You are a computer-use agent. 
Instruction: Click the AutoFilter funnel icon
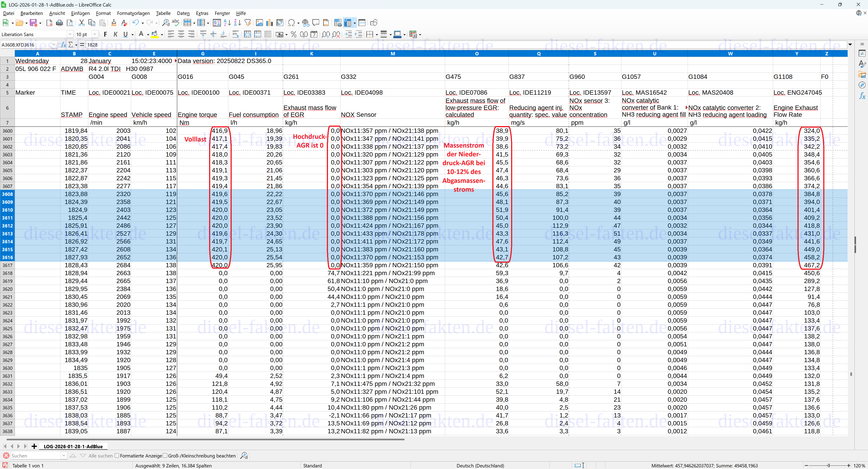pyautogui.click(x=248, y=23)
